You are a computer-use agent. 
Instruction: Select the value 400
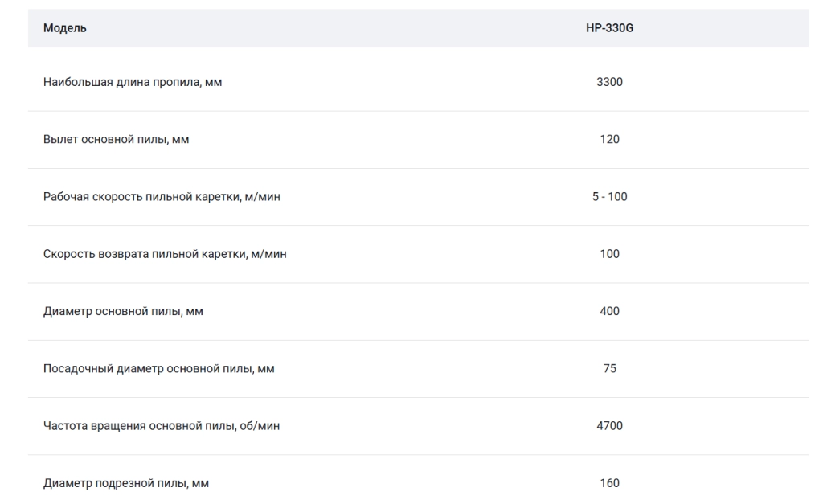[x=609, y=311]
